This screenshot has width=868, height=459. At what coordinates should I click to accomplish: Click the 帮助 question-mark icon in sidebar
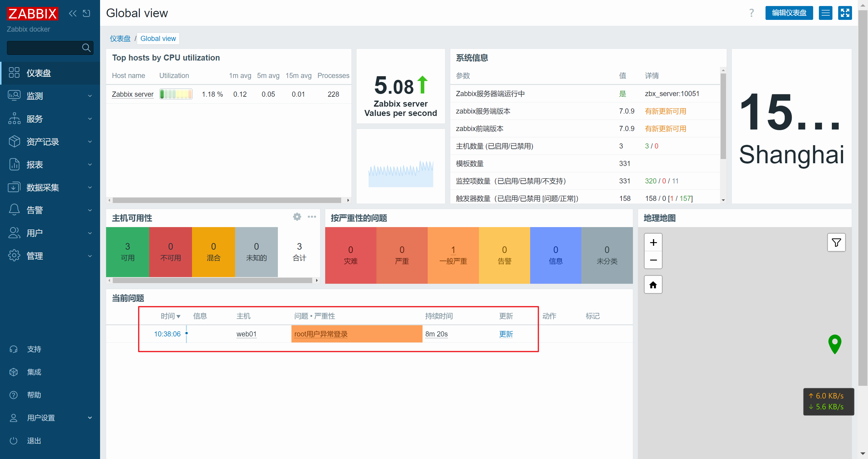(14, 395)
